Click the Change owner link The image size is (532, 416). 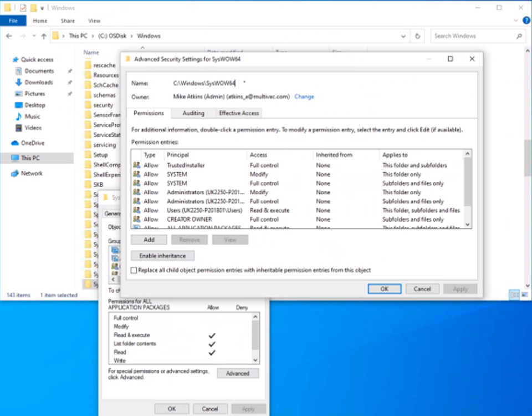(304, 97)
